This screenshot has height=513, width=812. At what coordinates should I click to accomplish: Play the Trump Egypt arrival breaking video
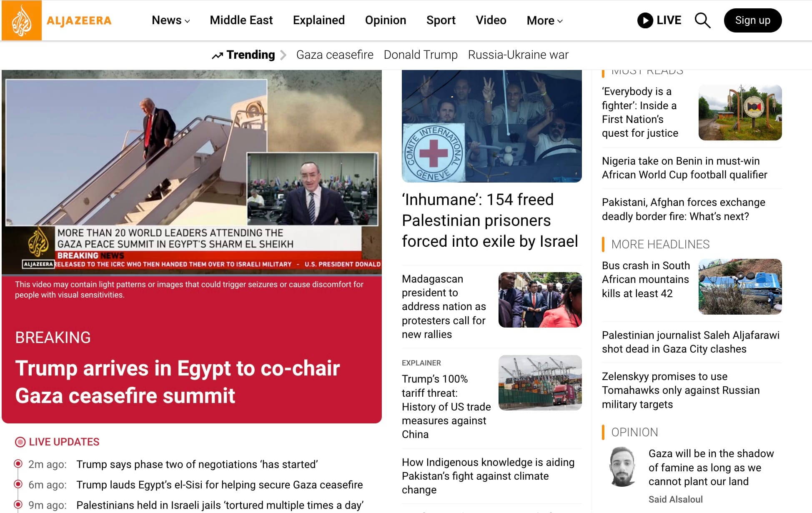coord(192,172)
